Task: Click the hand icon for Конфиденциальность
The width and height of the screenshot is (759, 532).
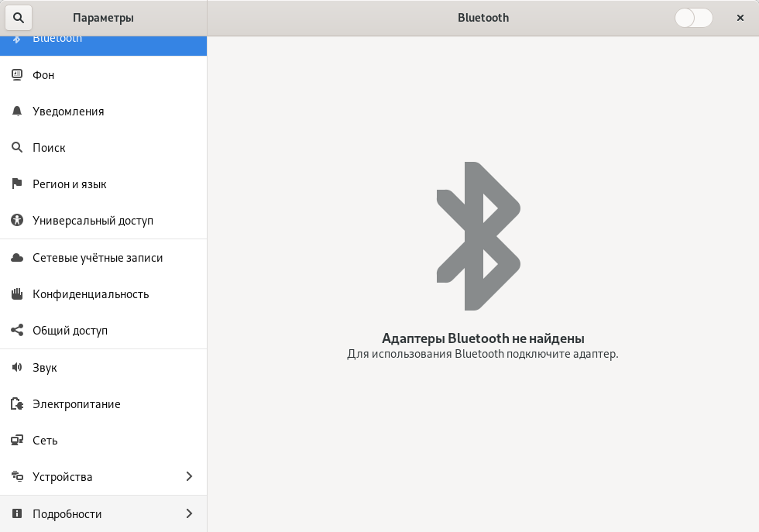Action: (17, 294)
